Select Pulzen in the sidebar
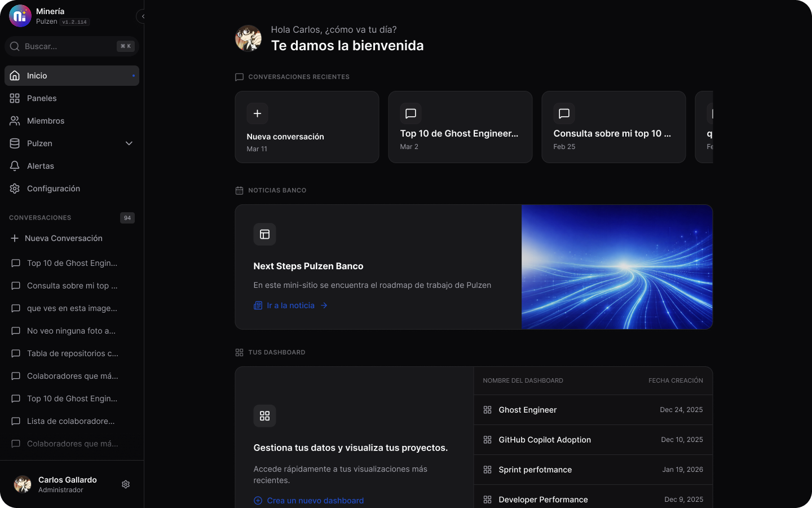The height and width of the screenshot is (508, 812). [x=72, y=143]
